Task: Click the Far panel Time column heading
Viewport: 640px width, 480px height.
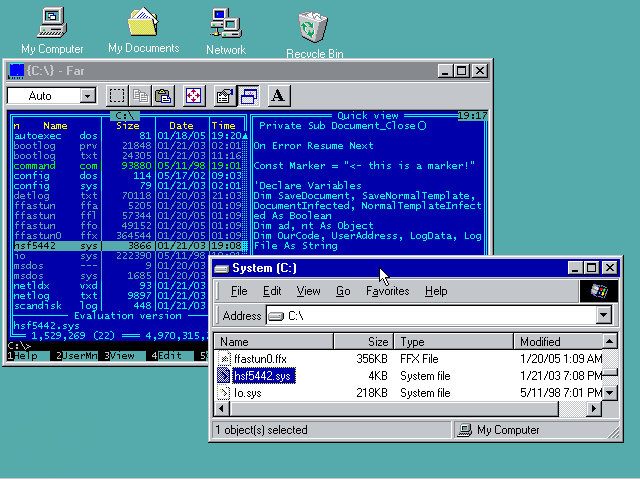Action: point(224,126)
